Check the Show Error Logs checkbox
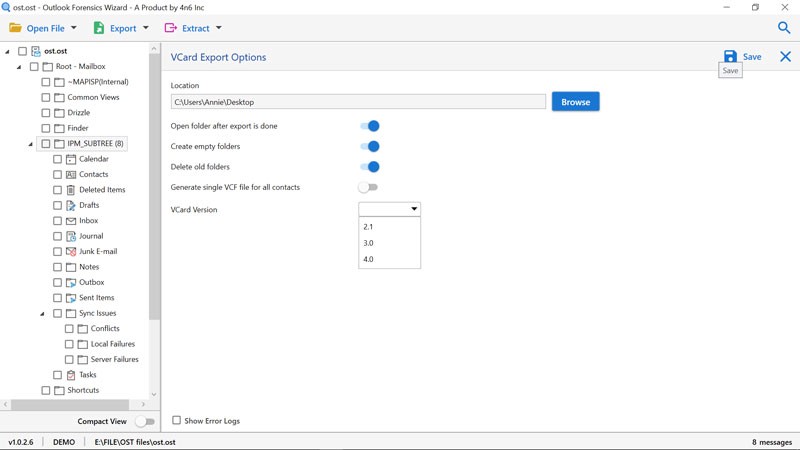 tap(177, 420)
